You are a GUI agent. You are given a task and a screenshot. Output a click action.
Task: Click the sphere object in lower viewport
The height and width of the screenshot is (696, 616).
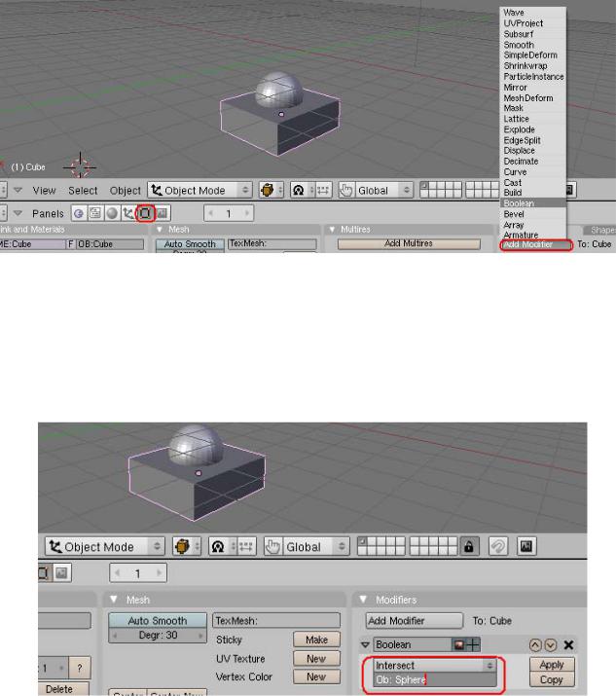click(x=196, y=444)
